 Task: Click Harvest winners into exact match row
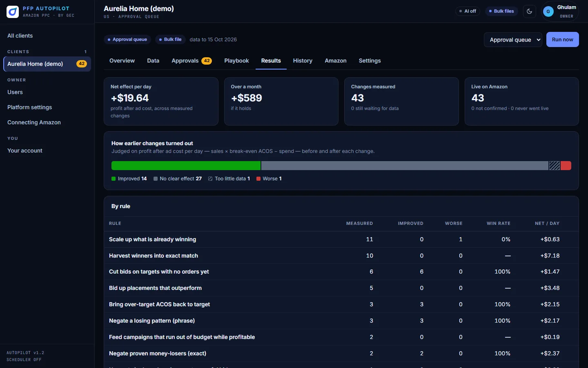click(341, 256)
